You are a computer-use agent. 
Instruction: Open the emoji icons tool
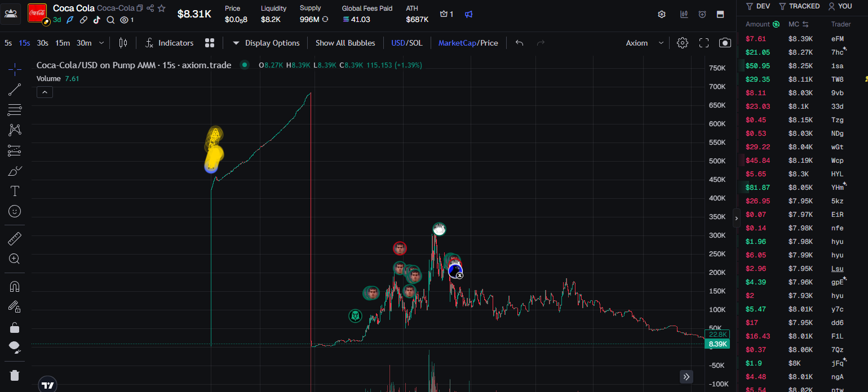tap(15, 211)
